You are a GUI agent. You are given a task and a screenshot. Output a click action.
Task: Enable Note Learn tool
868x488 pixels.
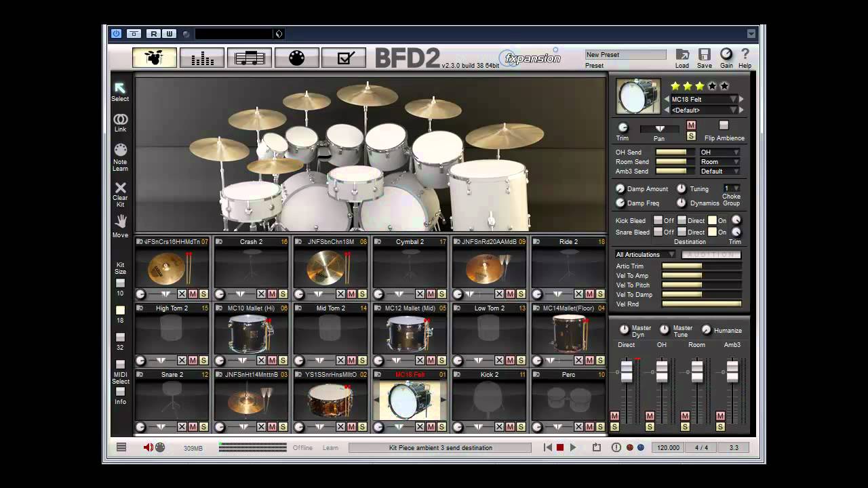120,150
